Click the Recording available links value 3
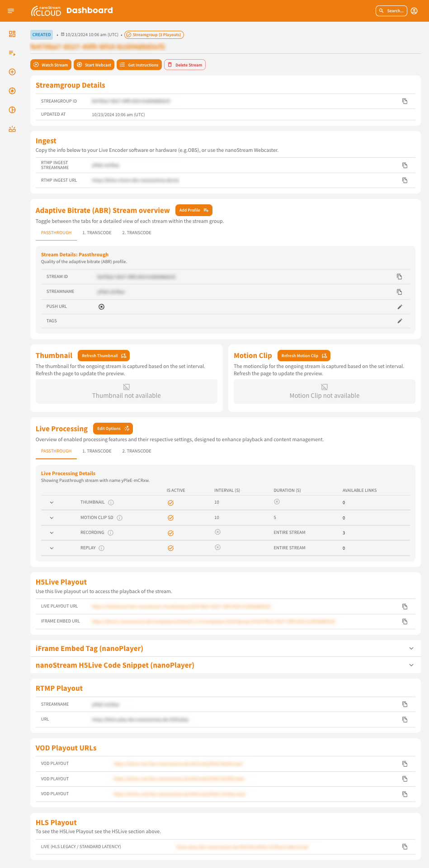Image resolution: width=429 pixels, height=868 pixels. tap(344, 533)
